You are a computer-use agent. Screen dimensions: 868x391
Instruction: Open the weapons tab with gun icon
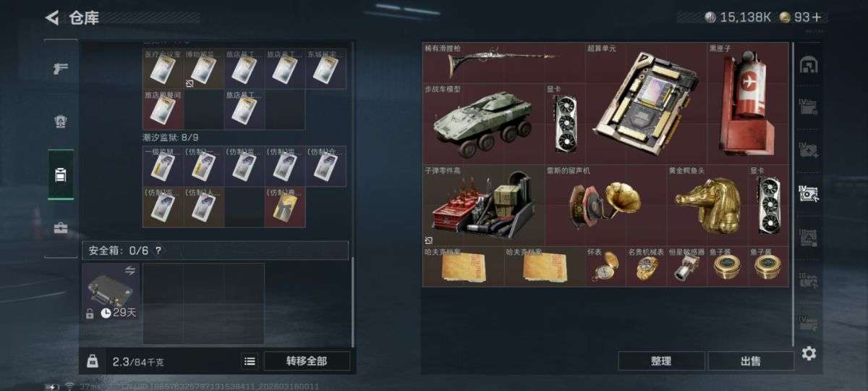[x=61, y=69]
